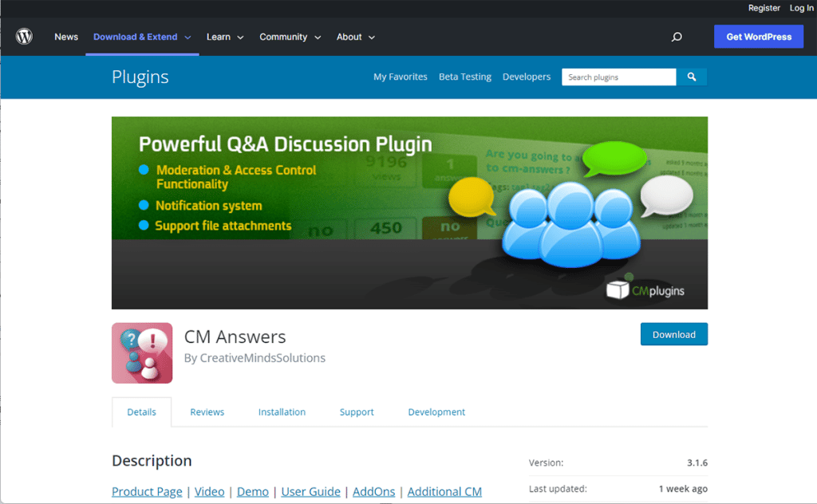Open the Demo link
Image resolution: width=817 pixels, height=504 pixels.
(x=253, y=491)
